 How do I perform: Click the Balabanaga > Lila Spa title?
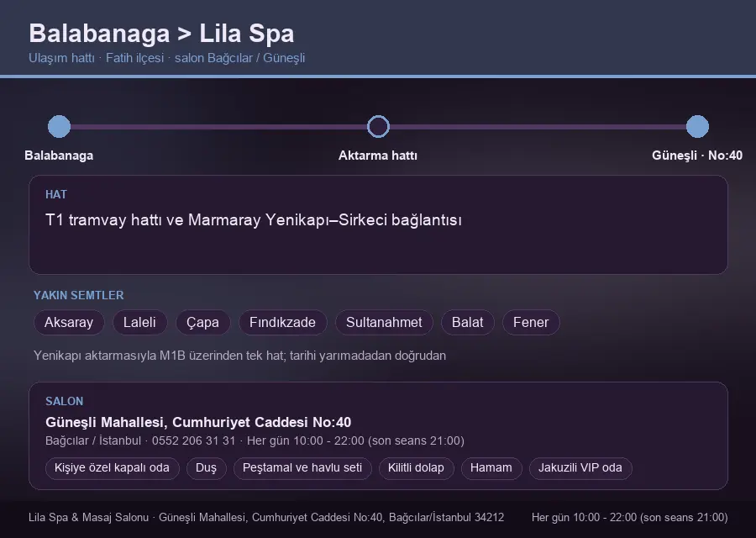161,34
